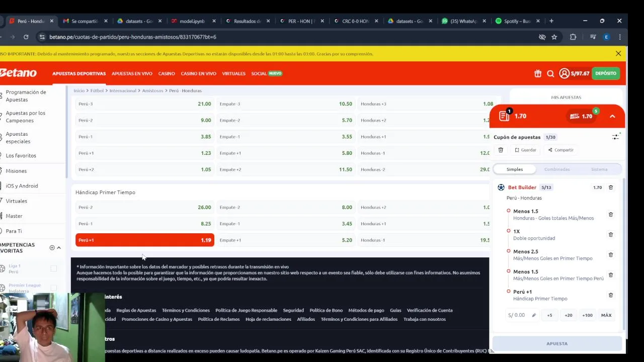Viewport: 644px width, 362px height.
Task: Add +5 to the stake
Action: [x=549, y=315]
